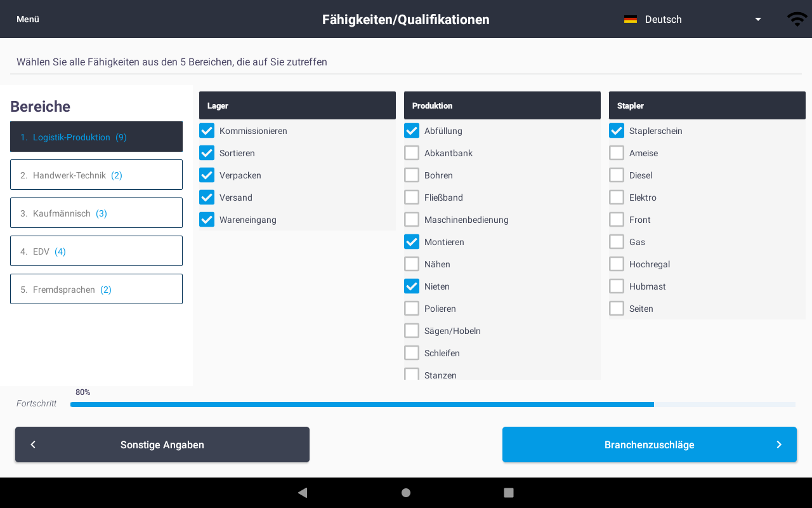Image resolution: width=812 pixels, height=508 pixels.
Task: Tap the Android home circle icon
Action: [406, 493]
